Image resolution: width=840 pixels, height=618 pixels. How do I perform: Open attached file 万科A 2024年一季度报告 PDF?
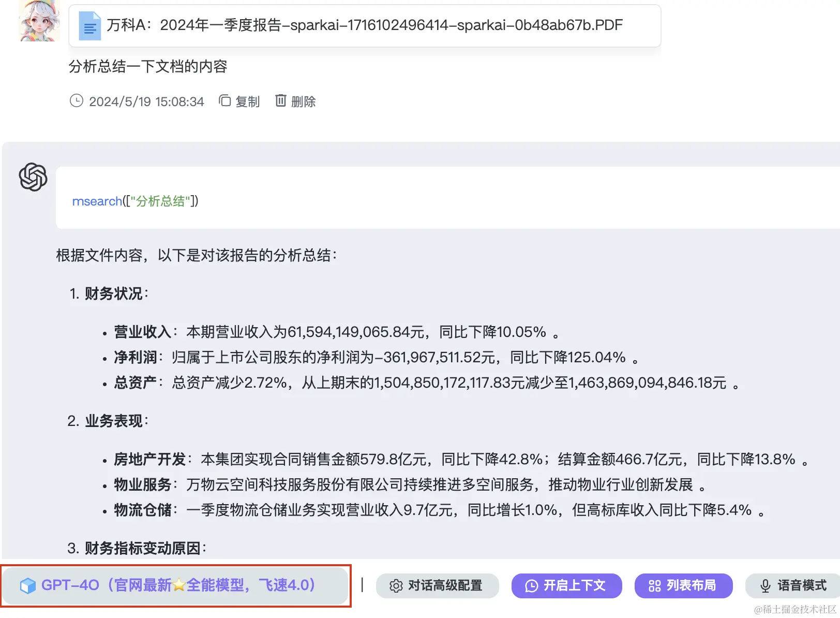pos(365,25)
